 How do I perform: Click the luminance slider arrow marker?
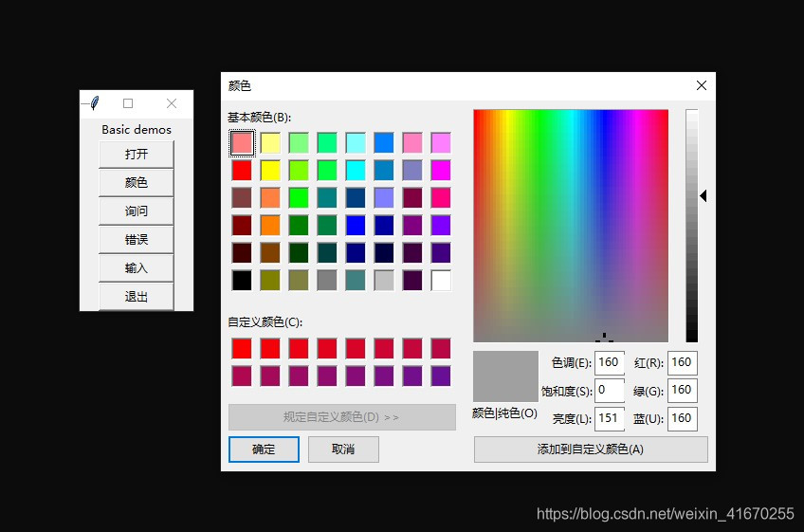pyautogui.click(x=703, y=195)
